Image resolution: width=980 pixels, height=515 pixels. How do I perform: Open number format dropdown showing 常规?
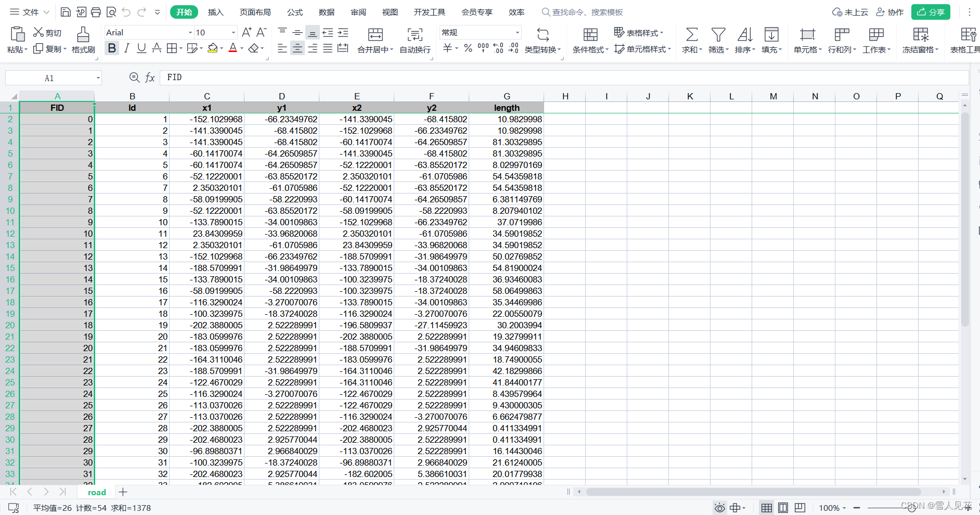[518, 32]
